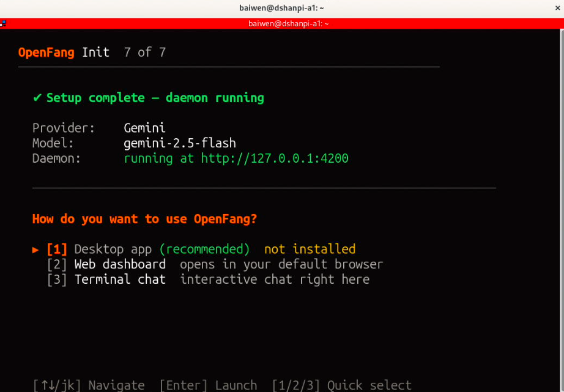Click the OpenFang Init header text

tap(64, 52)
